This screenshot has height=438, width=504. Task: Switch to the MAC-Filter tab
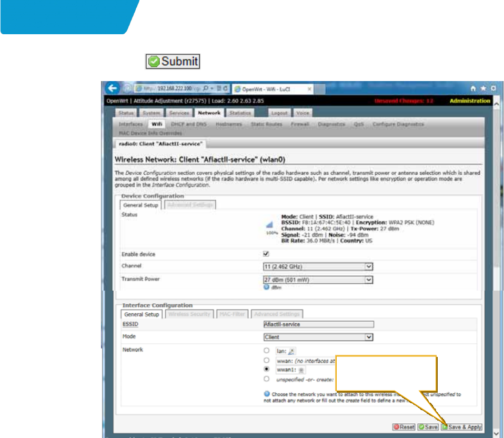233,314
